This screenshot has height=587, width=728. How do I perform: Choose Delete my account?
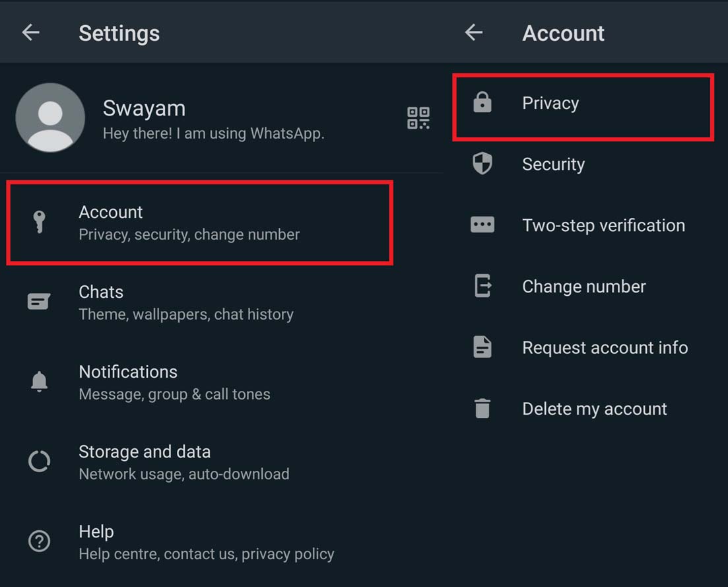[x=587, y=409]
